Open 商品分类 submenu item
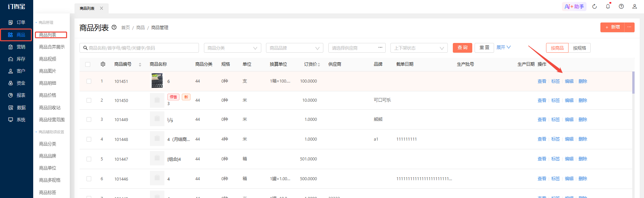644x198 pixels. coord(48,144)
